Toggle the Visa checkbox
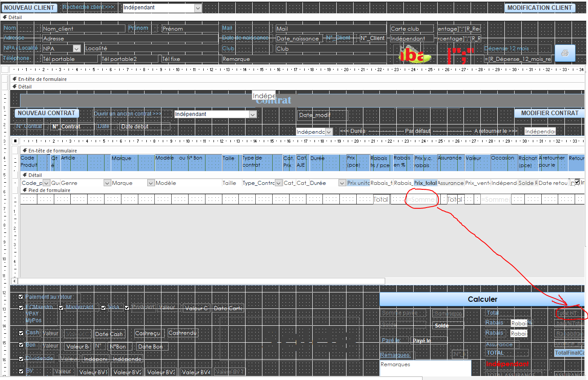Screen dimensions: 588x380 (103, 307)
